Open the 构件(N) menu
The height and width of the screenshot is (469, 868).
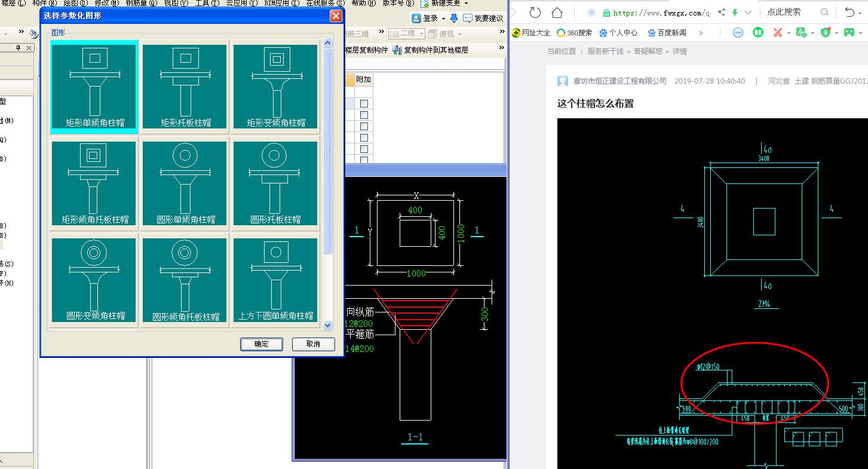[x=45, y=3]
